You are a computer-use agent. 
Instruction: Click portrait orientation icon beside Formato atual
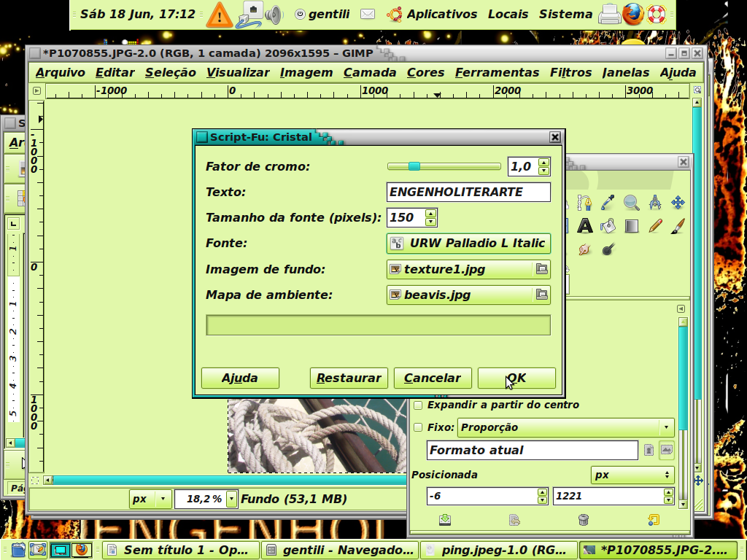pyautogui.click(x=649, y=450)
